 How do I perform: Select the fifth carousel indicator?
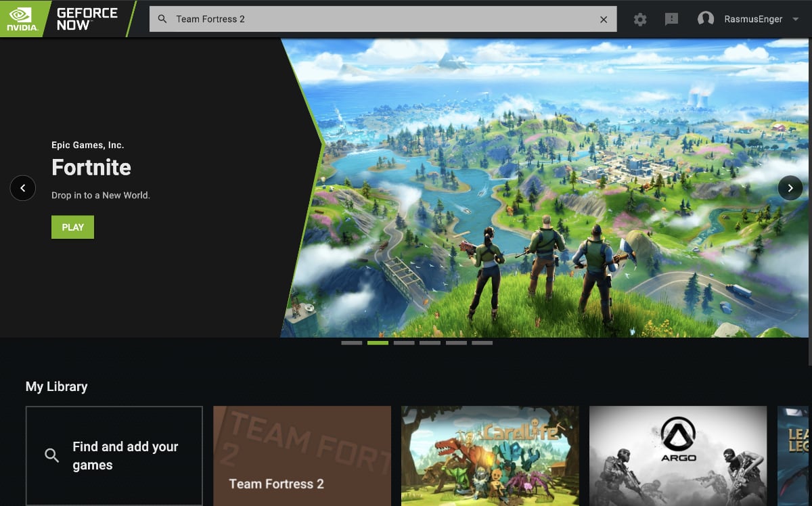click(x=456, y=343)
